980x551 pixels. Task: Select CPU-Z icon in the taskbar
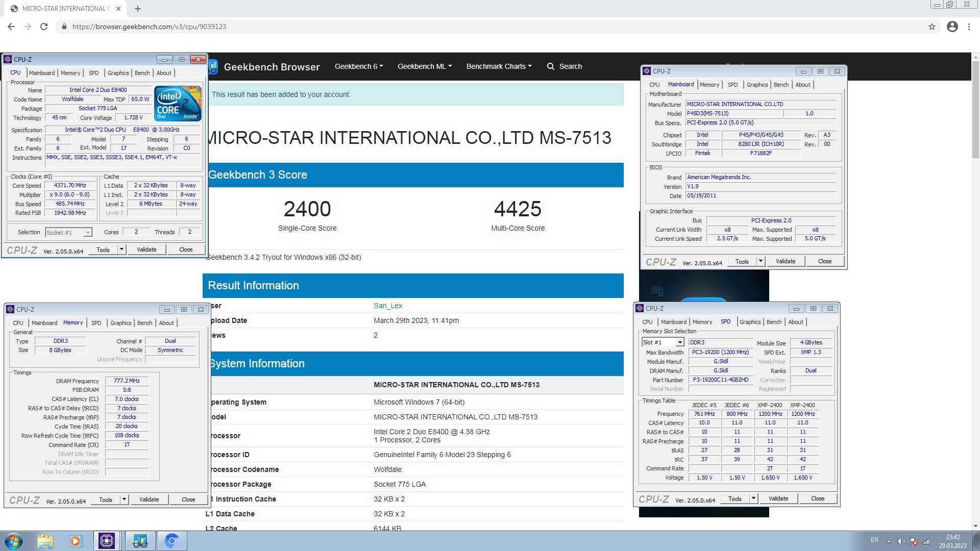tap(107, 541)
